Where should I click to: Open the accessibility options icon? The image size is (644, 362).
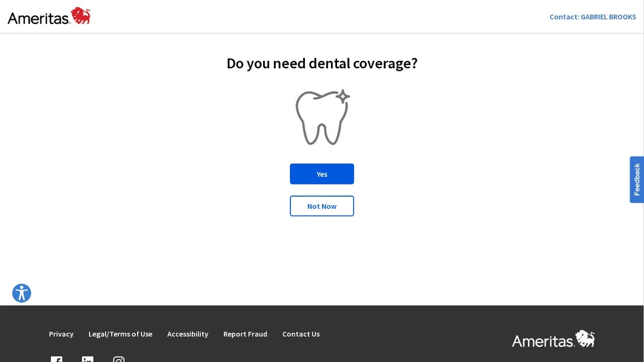pos(22,293)
